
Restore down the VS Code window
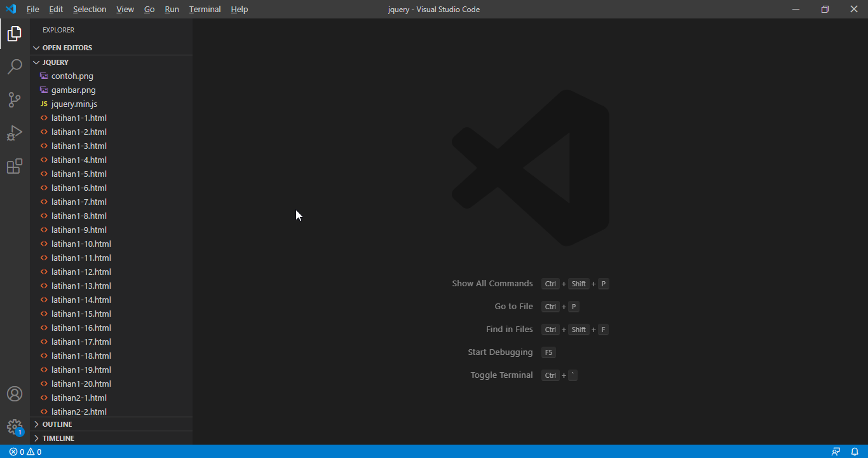coord(825,9)
